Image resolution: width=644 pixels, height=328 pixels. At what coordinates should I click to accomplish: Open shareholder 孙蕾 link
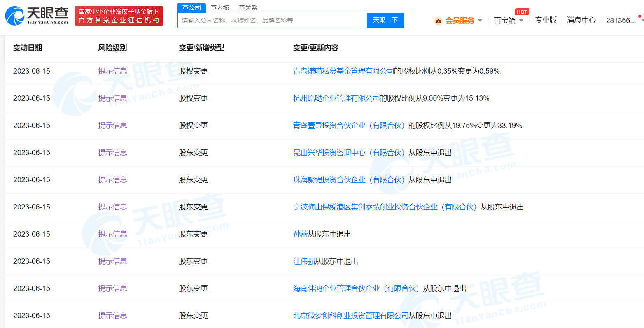300,234
